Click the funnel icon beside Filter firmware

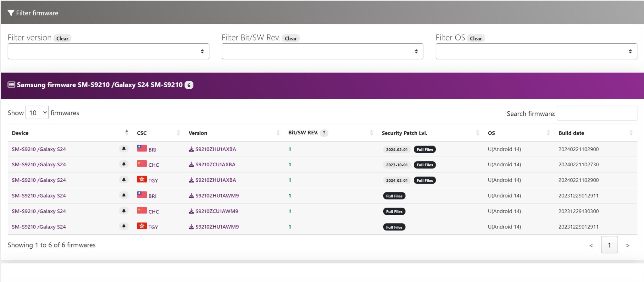coord(11,13)
